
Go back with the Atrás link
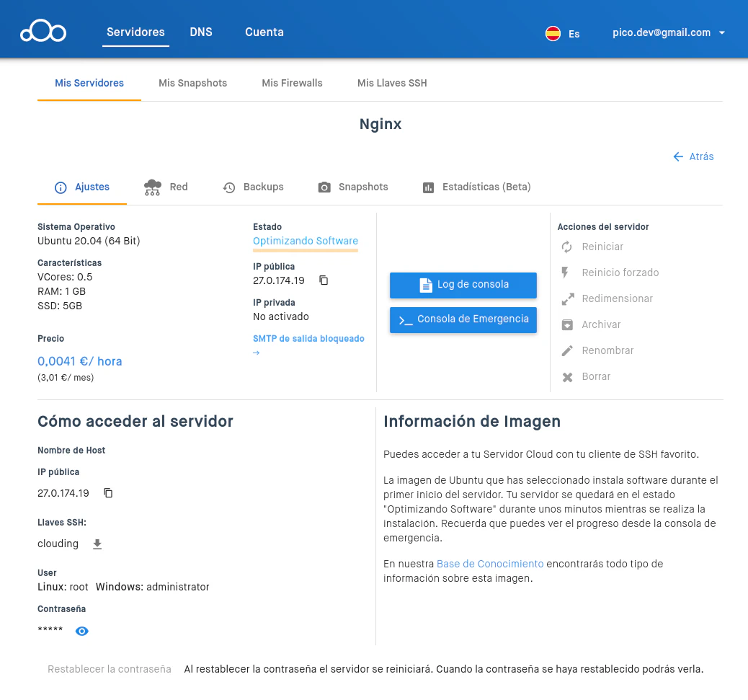[693, 156]
